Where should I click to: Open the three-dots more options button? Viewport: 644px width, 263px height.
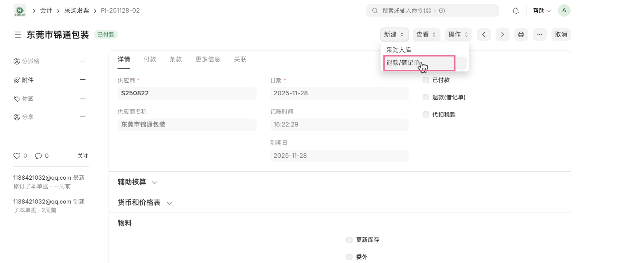tap(539, 35)
